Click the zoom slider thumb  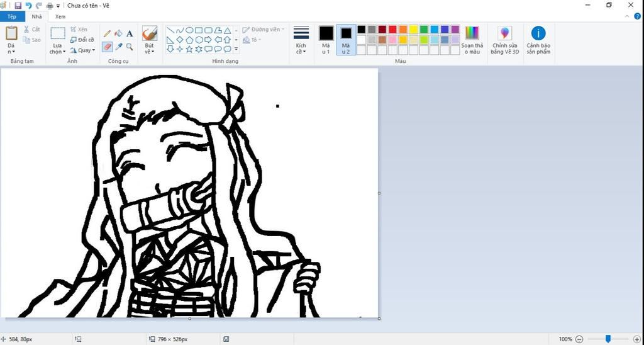[x=608, y=339]
